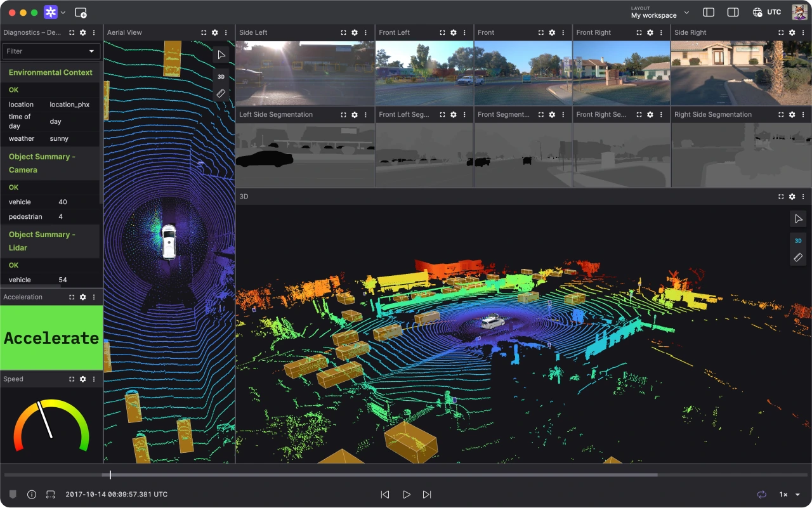Expand the Aerial View panel to fullscreen

204,32
